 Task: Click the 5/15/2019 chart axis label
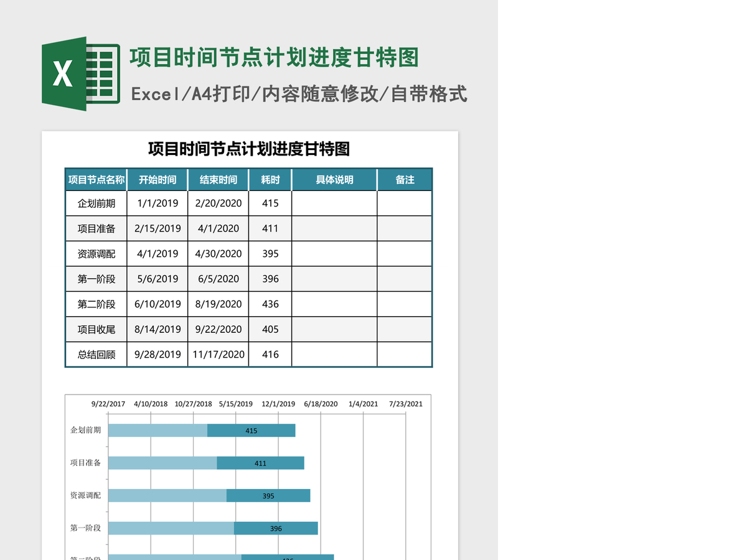tap(236, 404)
